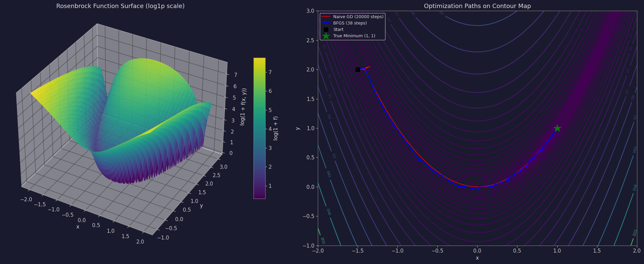This screenshot has height=264, width=644.
Task: Click the 3D surface y-axis tick "3.0"
Action: [223, 167]
